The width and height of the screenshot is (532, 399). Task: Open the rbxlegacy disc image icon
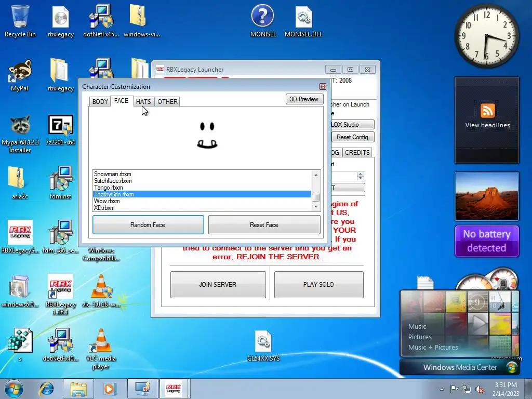tap(61, 21)
